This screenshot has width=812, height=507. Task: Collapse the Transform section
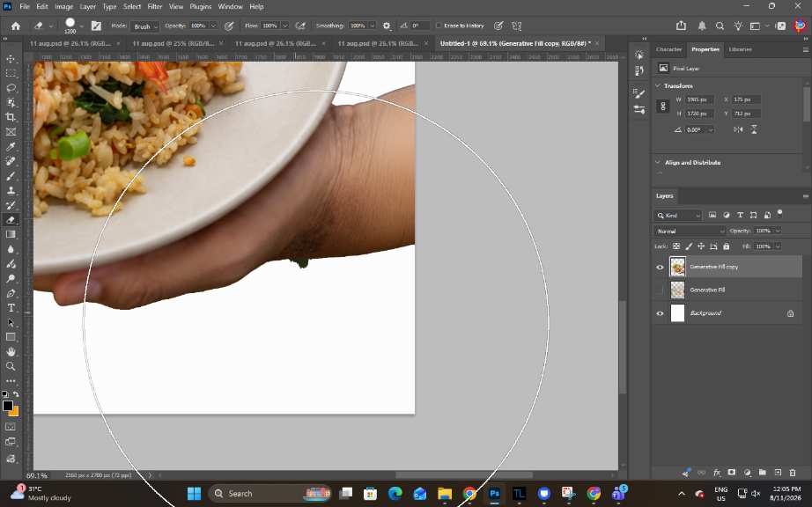(x=658, y=86)
